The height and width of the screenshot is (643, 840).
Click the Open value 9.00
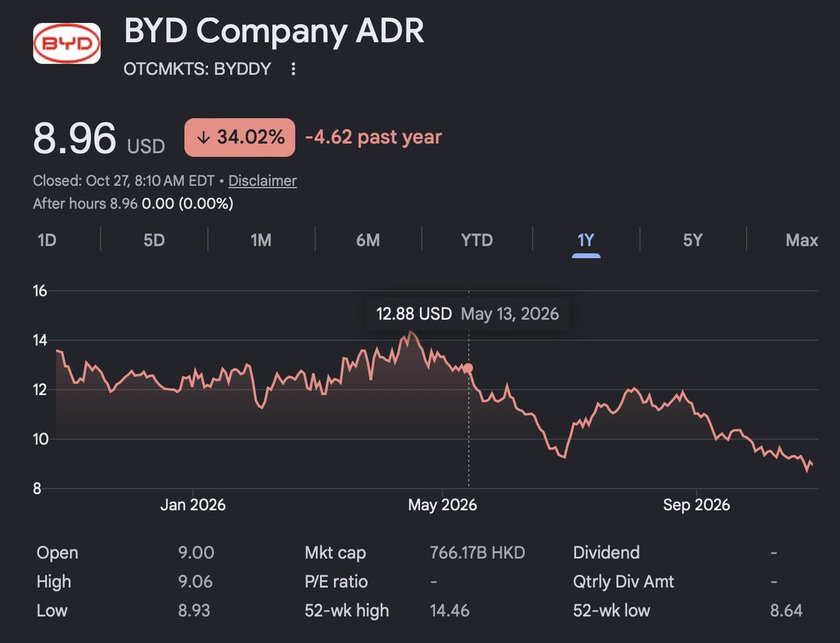[196, 553]
